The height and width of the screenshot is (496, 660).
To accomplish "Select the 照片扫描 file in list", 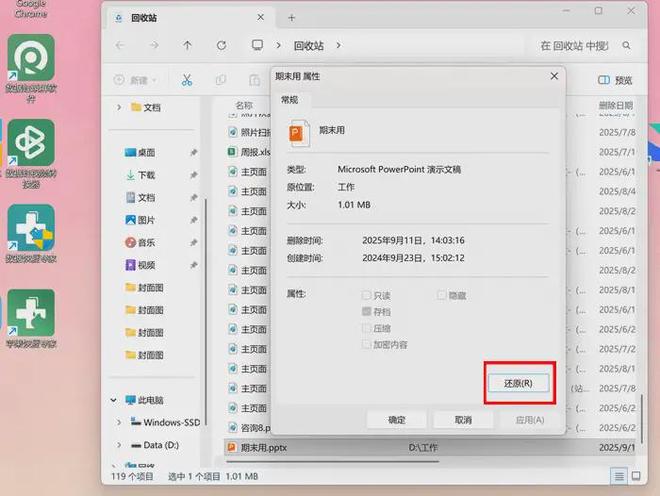I will (249, 132).
